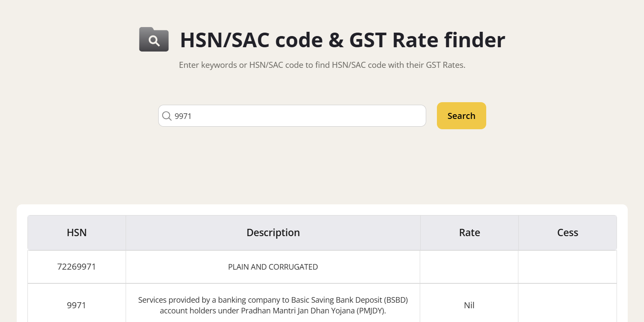Click inside the search input containing 9971
This screenshot has width=644, height=322.
[292, 115]
